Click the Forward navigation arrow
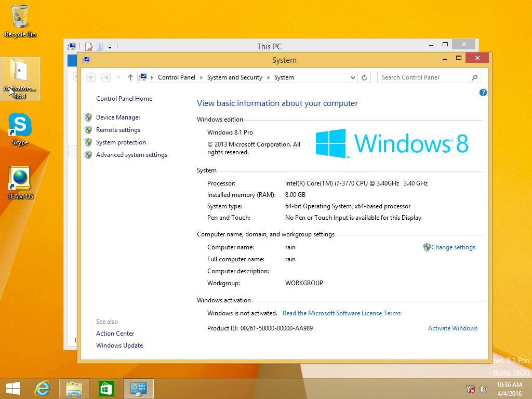Screen dimensions: 532x399 click(106, 77)
